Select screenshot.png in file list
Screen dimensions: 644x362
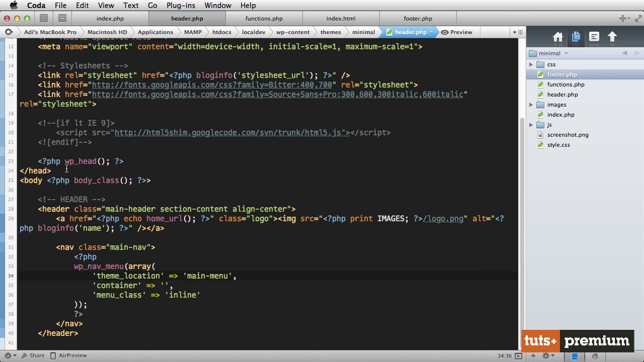click(585, 135)
